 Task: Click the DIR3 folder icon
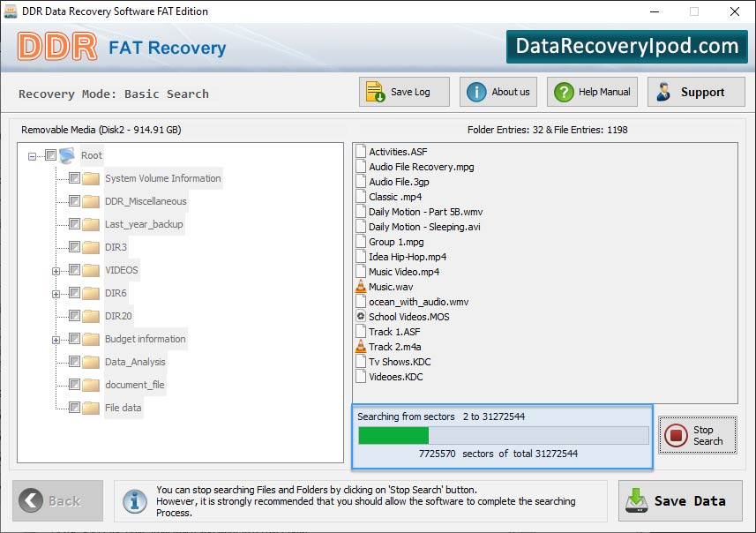pos(91,247)
